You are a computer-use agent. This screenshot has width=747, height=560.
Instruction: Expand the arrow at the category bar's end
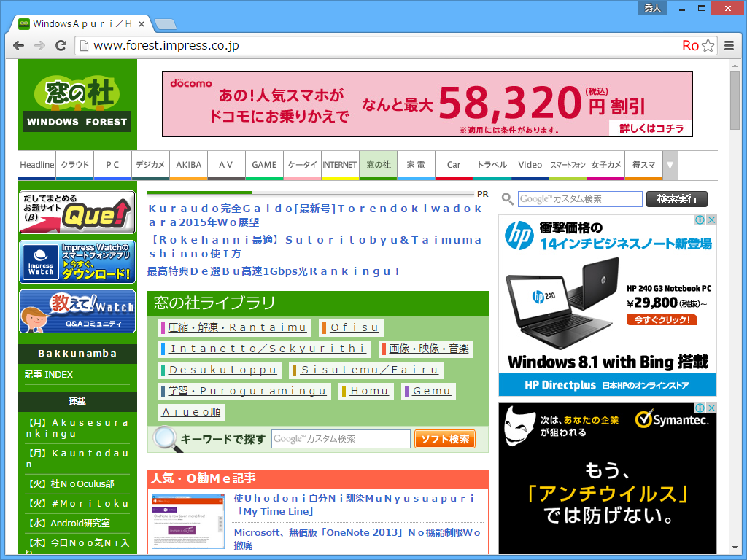(670, 165)
